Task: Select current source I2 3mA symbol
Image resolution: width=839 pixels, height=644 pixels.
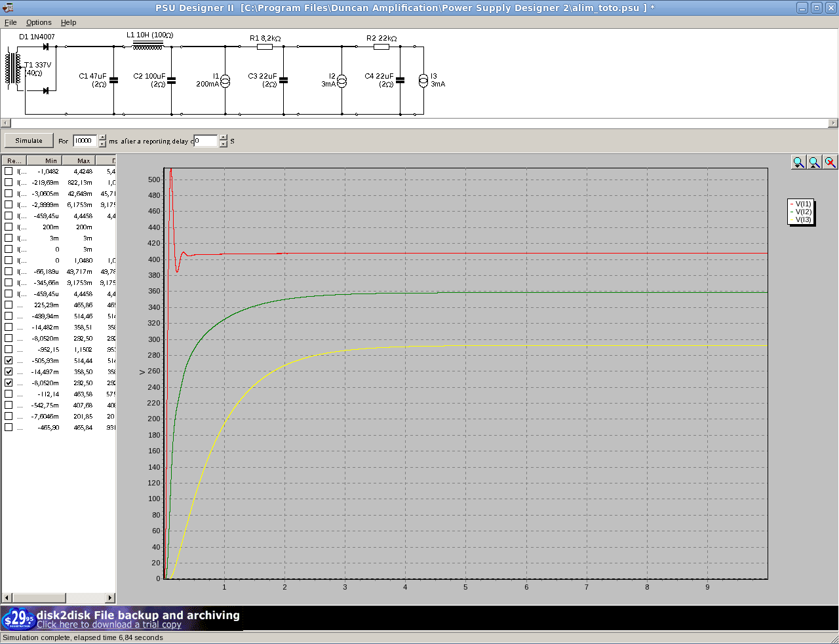Action: point(341,81)
